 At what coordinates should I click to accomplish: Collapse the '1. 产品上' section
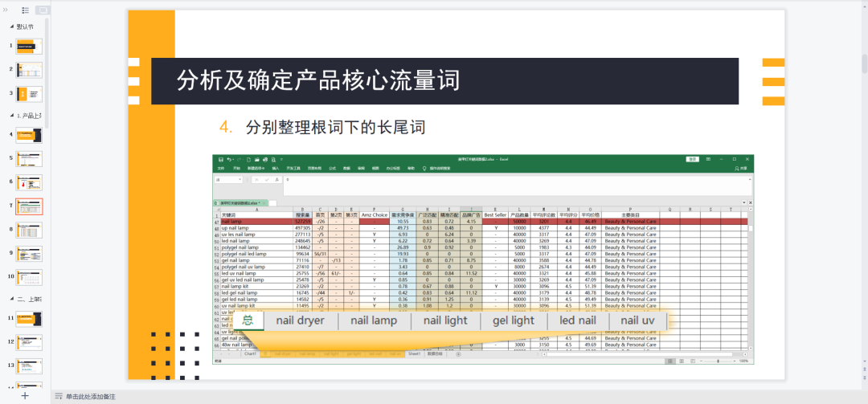[x=10, y=116]
